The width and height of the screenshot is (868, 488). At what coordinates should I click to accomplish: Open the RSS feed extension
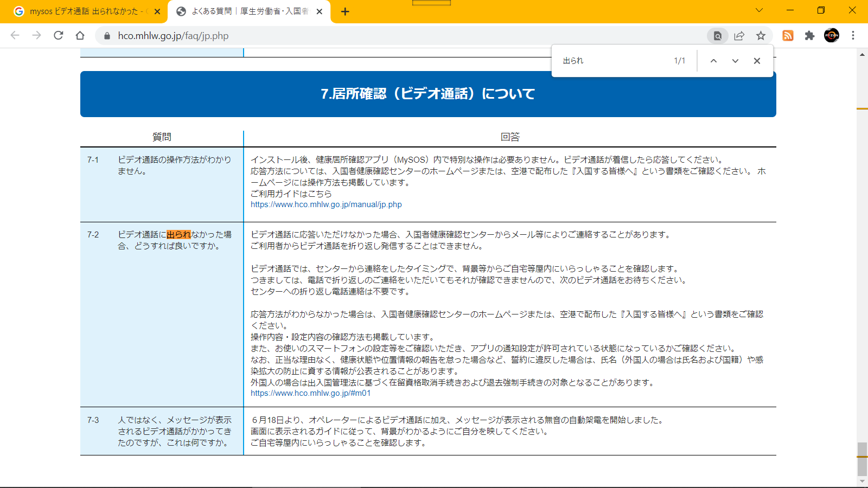(788, 36)
